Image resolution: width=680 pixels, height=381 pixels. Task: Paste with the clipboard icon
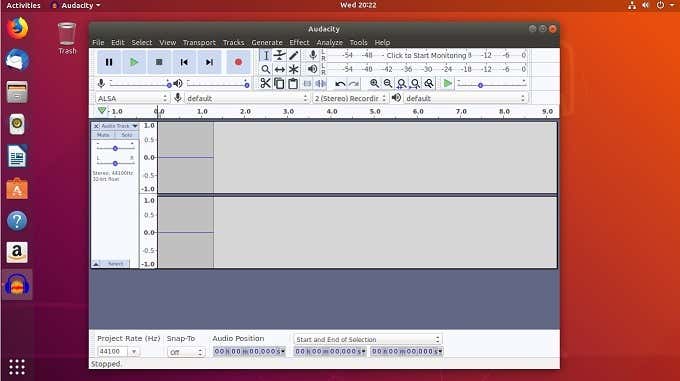click(293, 83)
